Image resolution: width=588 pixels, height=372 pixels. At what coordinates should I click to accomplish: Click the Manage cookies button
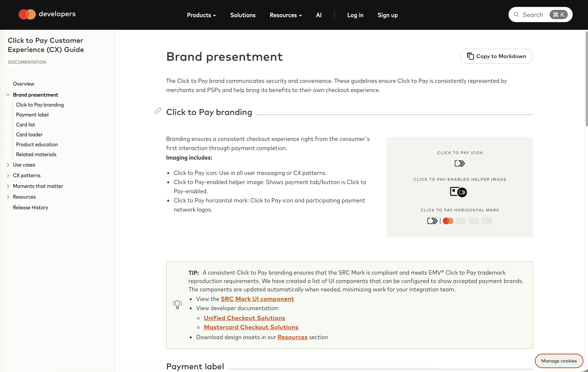[559, 361]
